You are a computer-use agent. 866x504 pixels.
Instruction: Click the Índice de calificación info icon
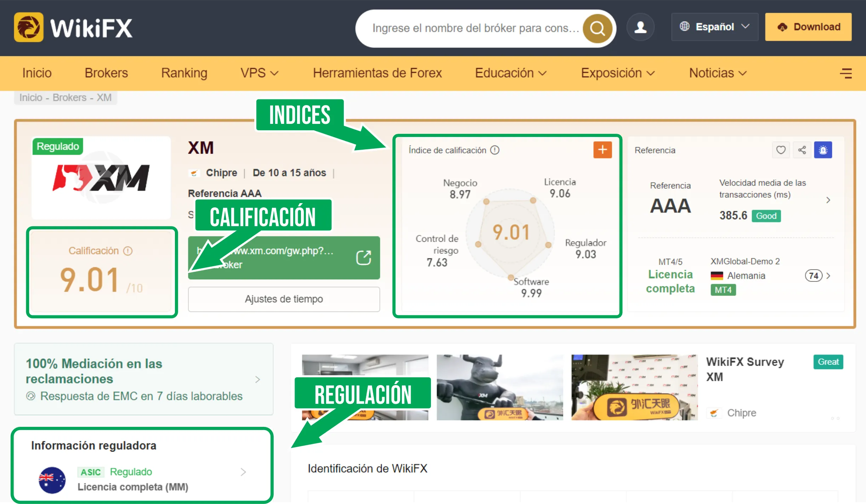point(495,150)
